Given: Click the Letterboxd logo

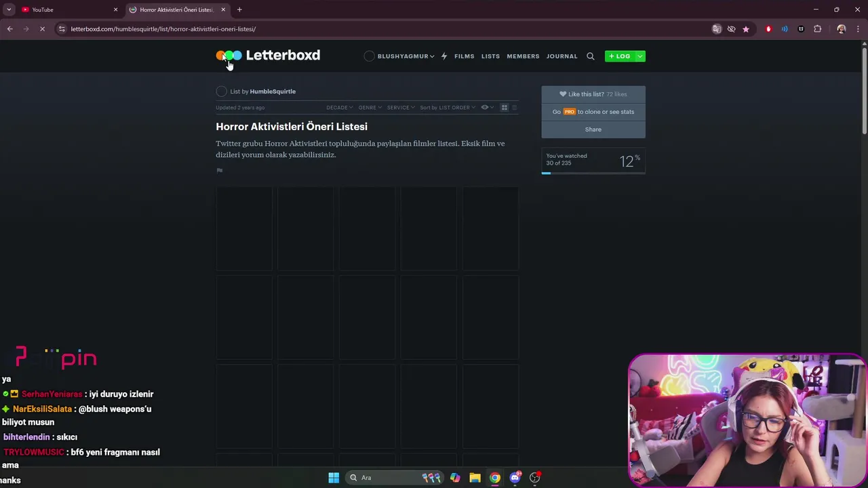Looking at the screenshot, I should [x=268, y=56].
